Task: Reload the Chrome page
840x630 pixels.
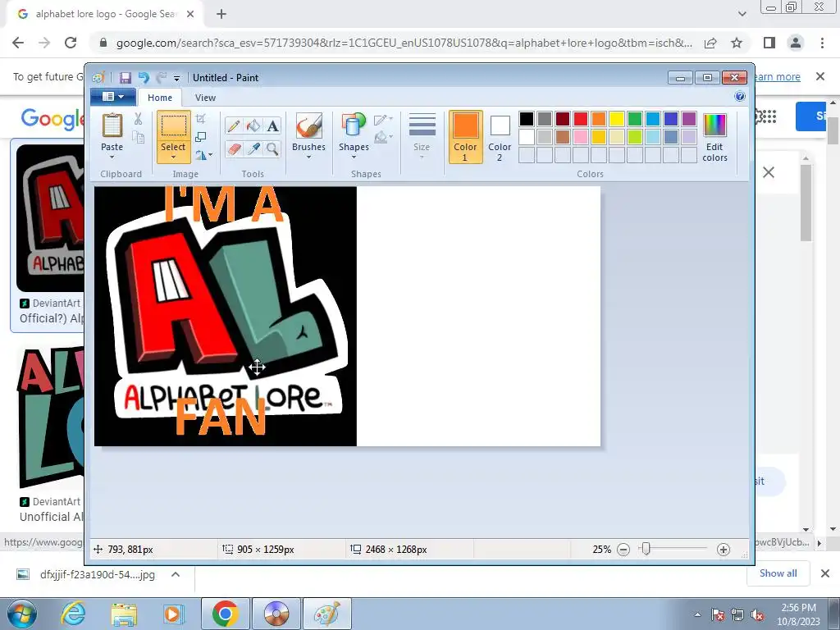Action: click(x=71, y=43)
